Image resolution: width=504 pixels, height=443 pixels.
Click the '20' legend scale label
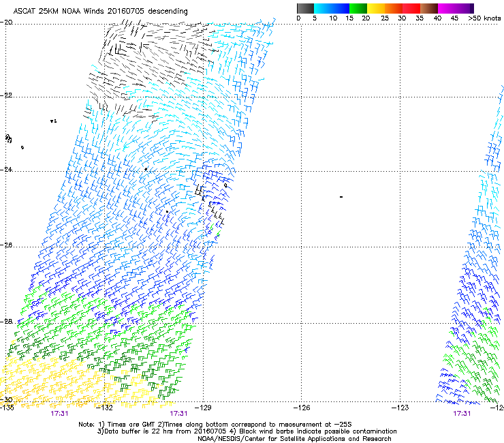tap(366, 18)
